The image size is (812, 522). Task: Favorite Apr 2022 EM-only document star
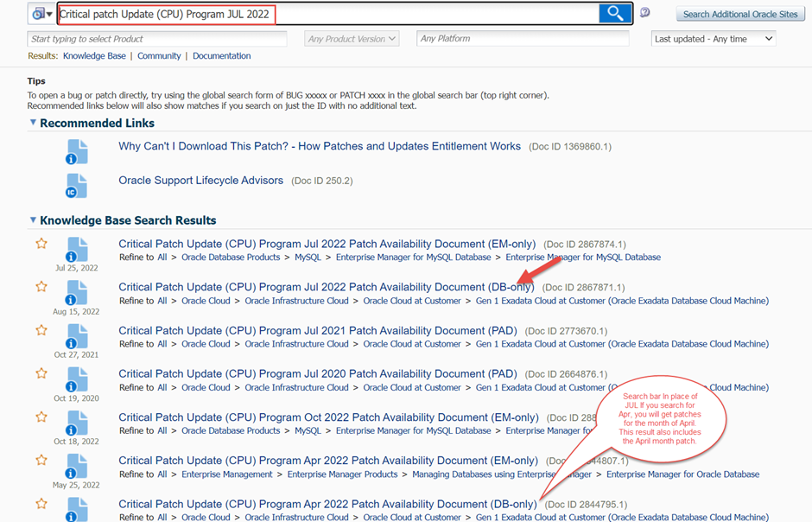pos(41,460)
